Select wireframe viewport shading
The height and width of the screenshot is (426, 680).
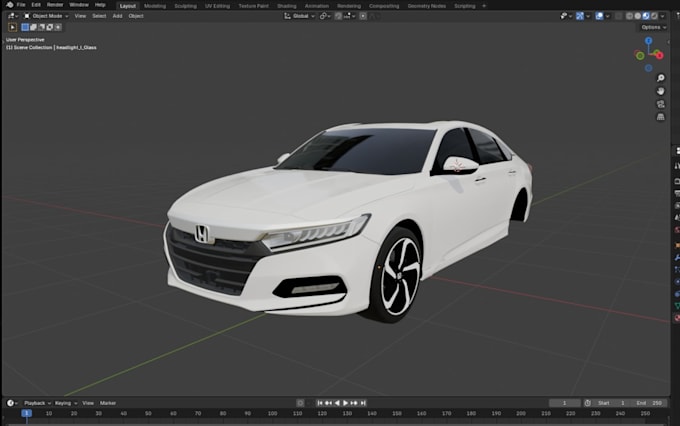(629, 16)
